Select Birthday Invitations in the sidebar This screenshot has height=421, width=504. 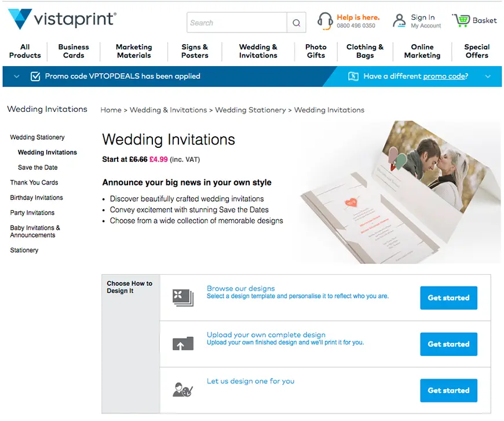36,197
